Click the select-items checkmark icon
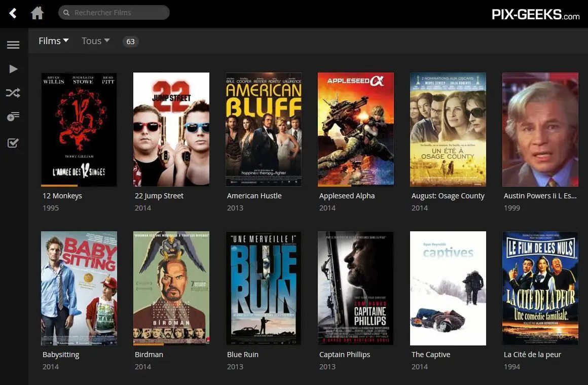The image size is (588, 385). point(13,143)
